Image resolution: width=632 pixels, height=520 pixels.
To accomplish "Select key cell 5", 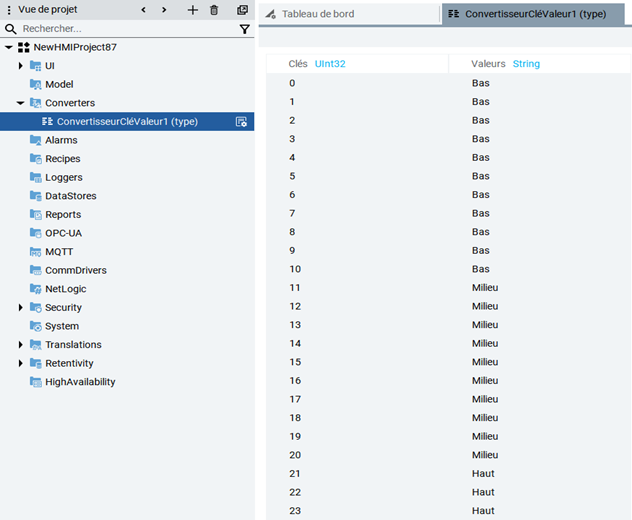I will [x=292, y=176].
